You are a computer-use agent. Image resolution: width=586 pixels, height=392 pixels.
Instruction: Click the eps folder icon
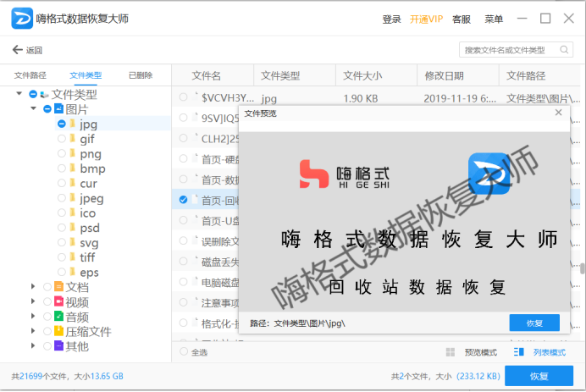73,272
